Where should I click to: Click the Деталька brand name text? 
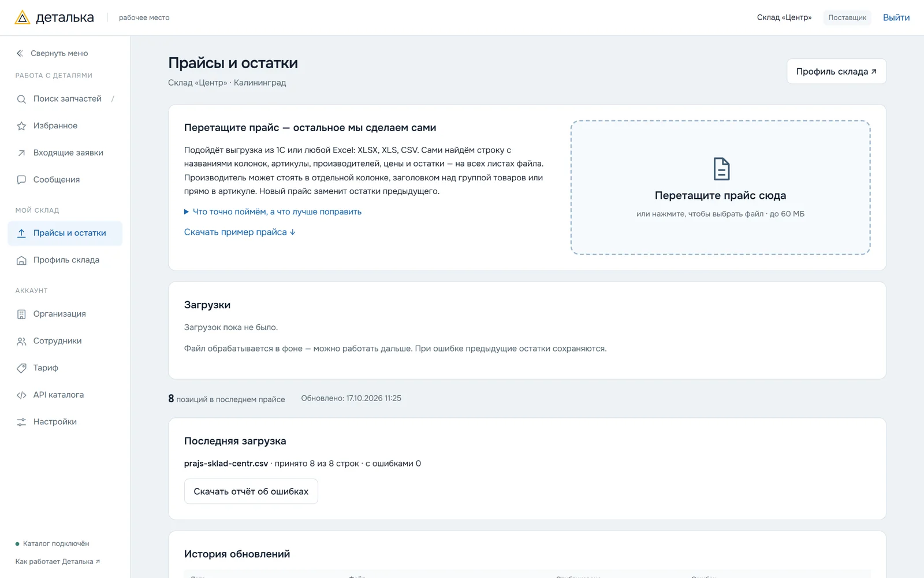[65, 18]
